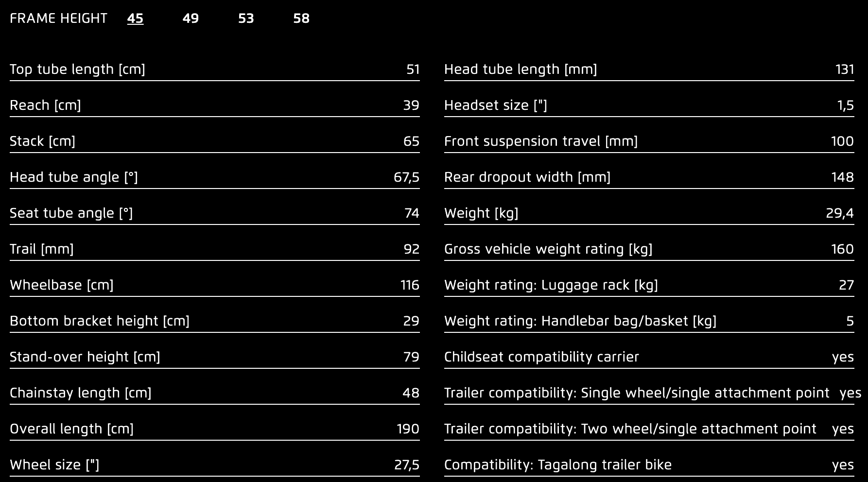Image resolution: width=868 pixels, height=482 pixels.
Task: Click the Wheel size row label
Action: 54,465
